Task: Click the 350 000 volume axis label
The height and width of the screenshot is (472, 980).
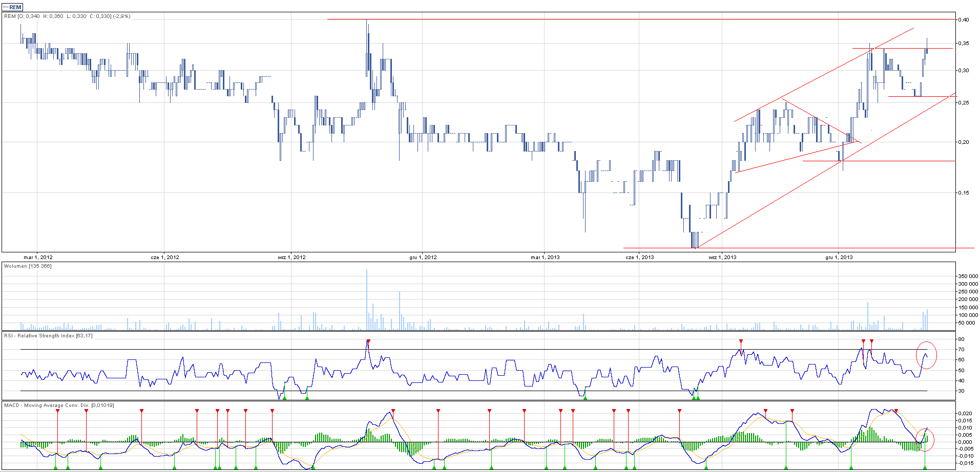Action: 968,276
